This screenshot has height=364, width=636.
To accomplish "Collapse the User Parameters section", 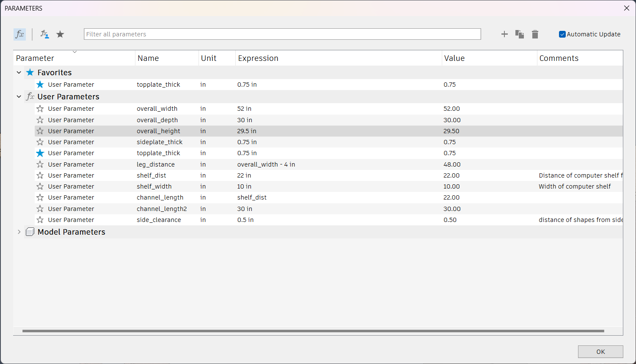I will point(19,96).
